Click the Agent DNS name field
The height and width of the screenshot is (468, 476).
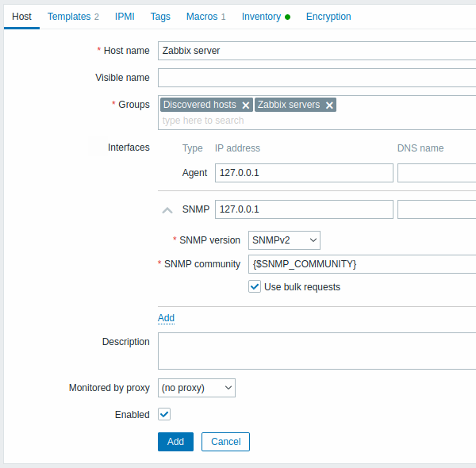436,173
